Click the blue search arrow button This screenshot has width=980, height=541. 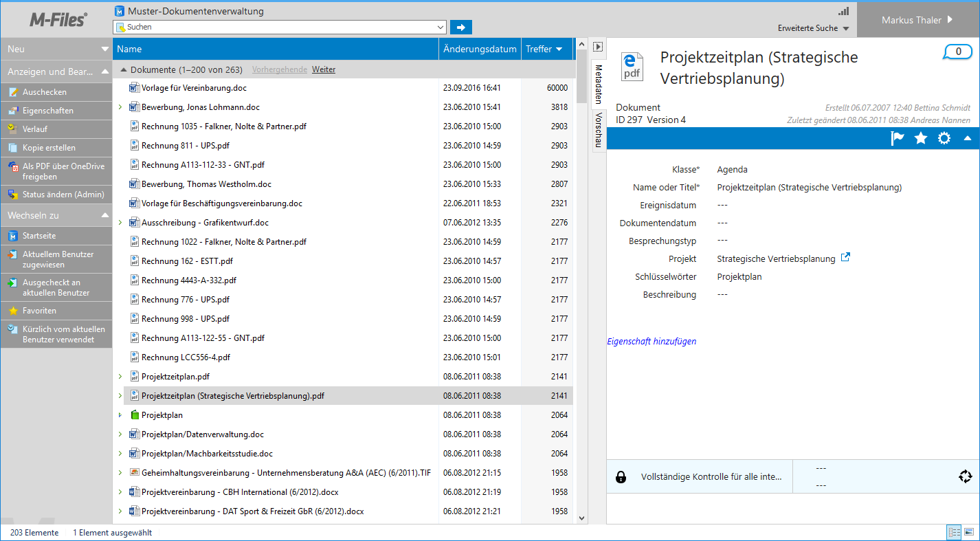click(461, 27)
